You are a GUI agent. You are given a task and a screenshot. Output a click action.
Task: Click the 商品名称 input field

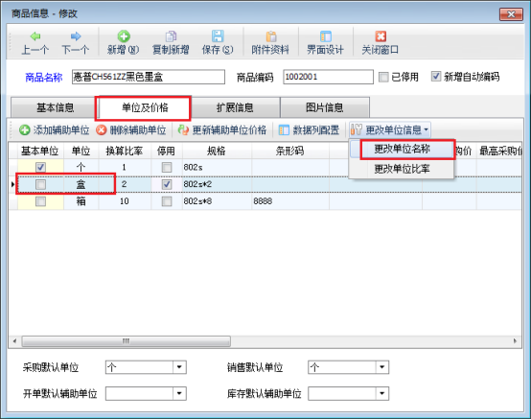(149, 77)
